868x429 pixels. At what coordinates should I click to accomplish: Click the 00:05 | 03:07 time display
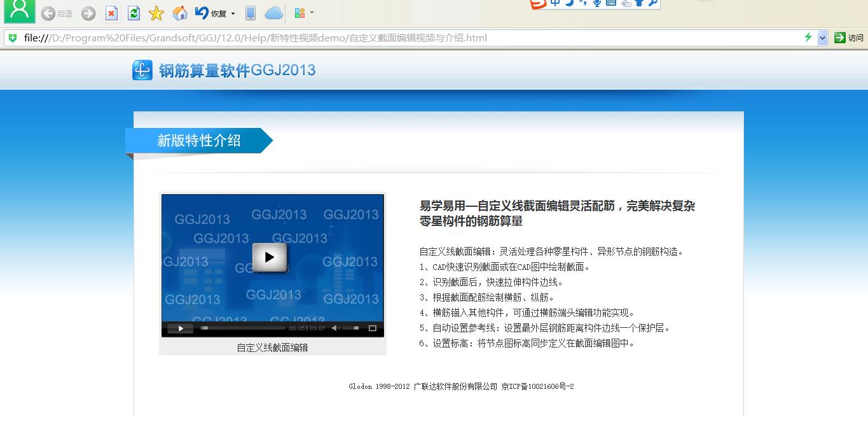tap(307, 328)
